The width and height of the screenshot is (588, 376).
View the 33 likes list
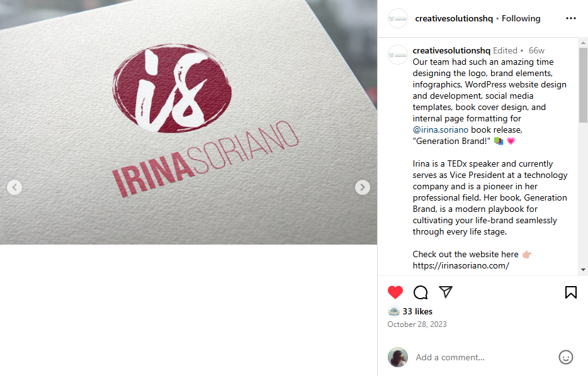(417, 312)
